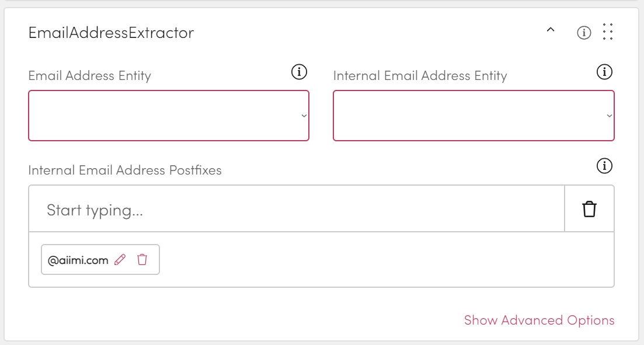Open info icon beside EmailAddressExtractor header
The image size is (644, 345).
(584, 33)
